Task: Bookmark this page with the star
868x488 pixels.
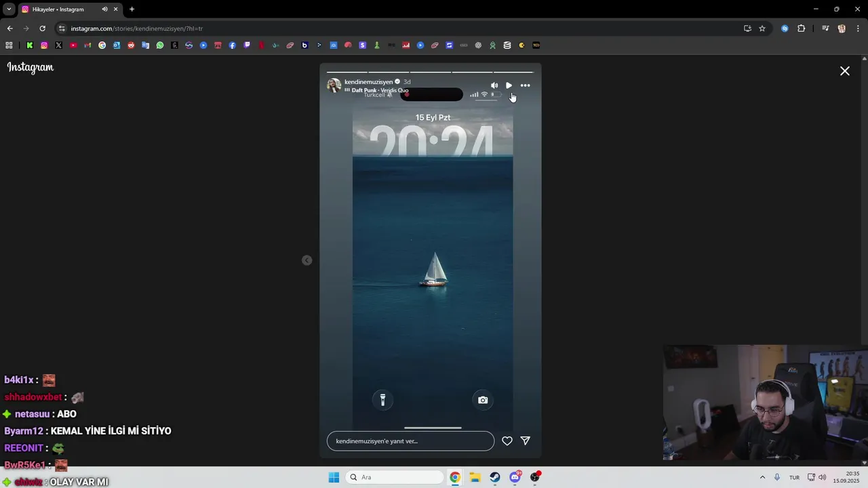Action: tap(762, 28)
